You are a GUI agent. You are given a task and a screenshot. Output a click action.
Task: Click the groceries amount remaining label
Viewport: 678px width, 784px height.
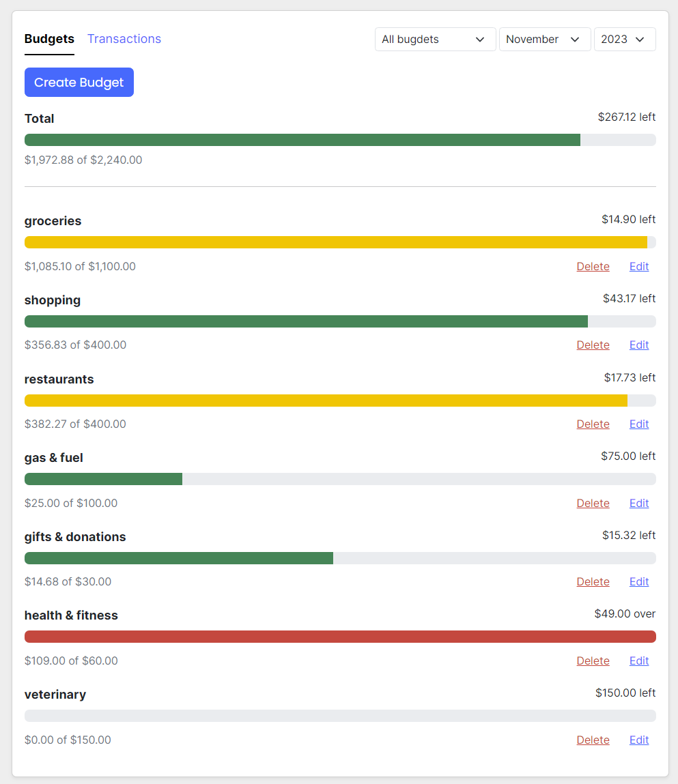[628, 219]
